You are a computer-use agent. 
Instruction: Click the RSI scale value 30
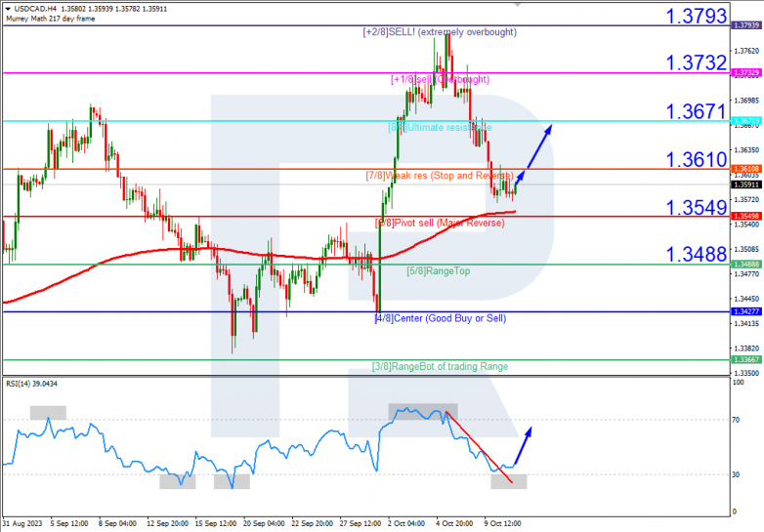click(737, 474)
